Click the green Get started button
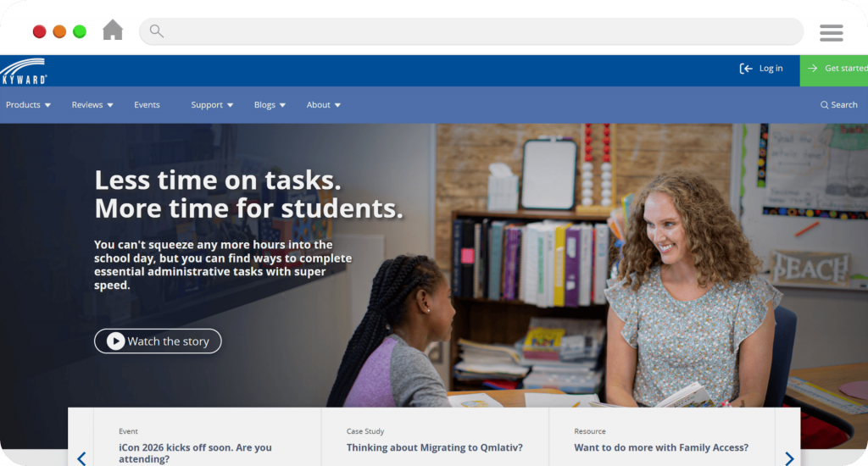The width and height of the screenshot is (868, 466). click(834, 70)
